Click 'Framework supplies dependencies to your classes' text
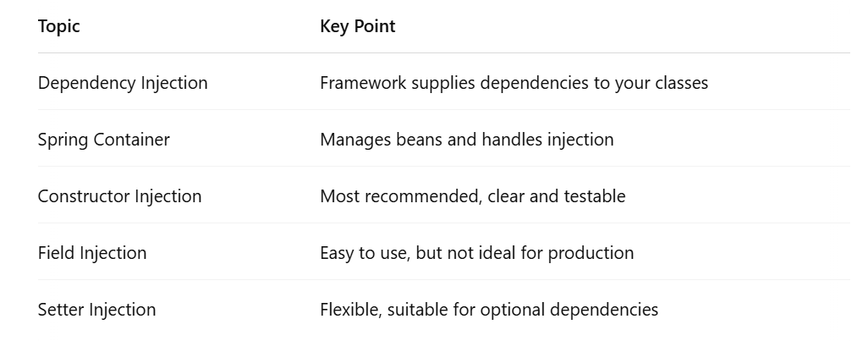 click(514, 82)
